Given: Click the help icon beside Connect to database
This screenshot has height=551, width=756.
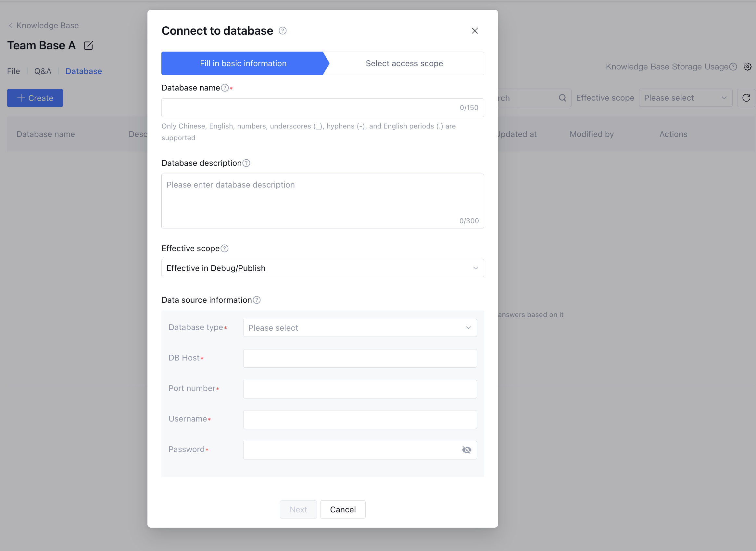Looking at the screenshot, I should (x=283, y=31).
